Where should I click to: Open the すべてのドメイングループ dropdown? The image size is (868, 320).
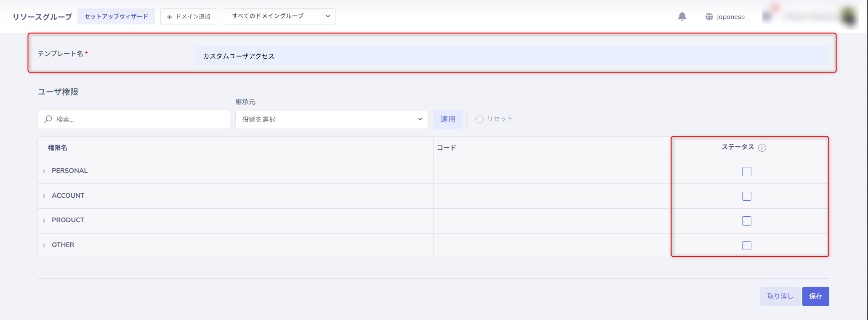coord(280,16)
